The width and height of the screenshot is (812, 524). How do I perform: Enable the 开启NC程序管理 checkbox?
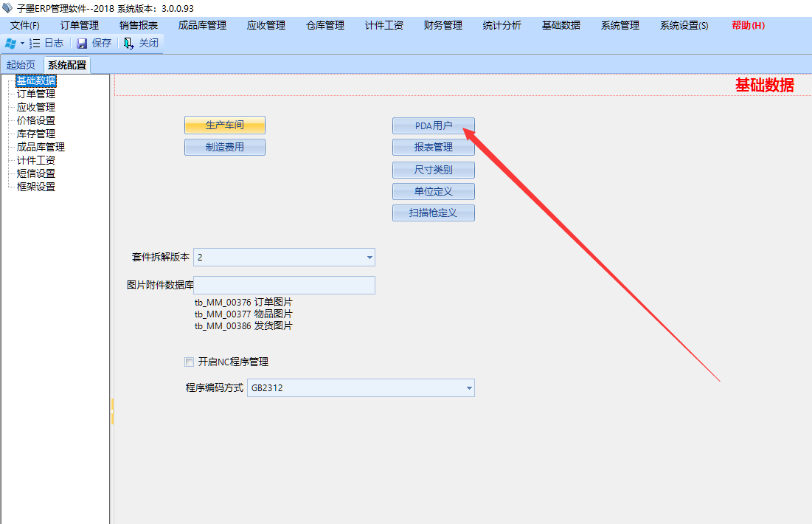190,362
